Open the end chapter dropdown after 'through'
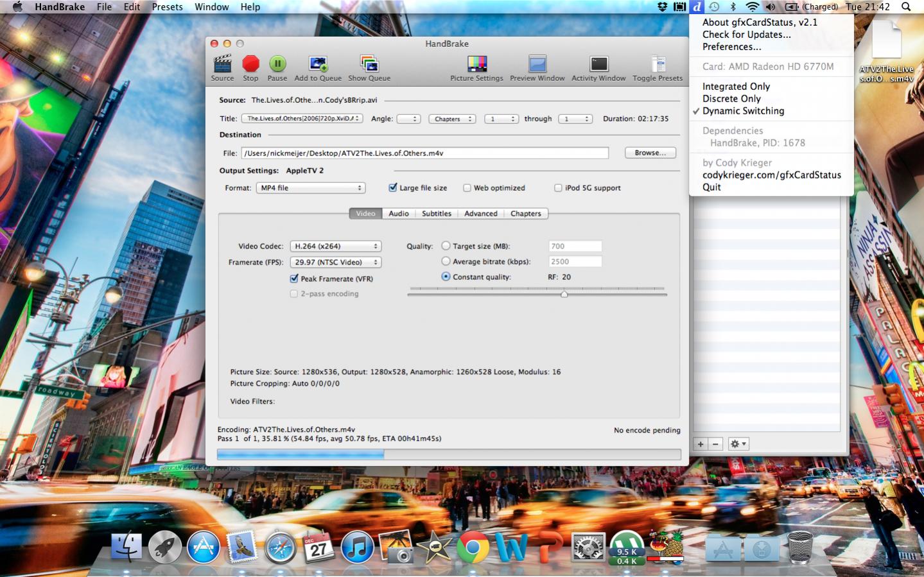 click(x=575, y=119)
